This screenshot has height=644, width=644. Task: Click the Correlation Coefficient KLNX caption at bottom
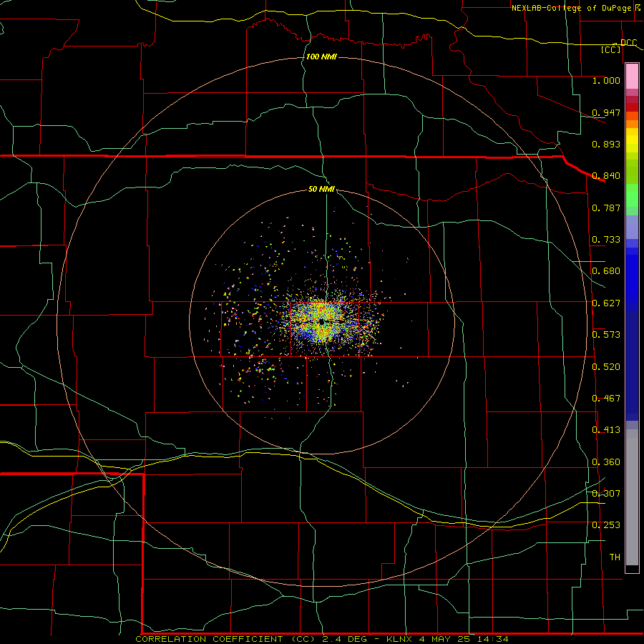322,639
